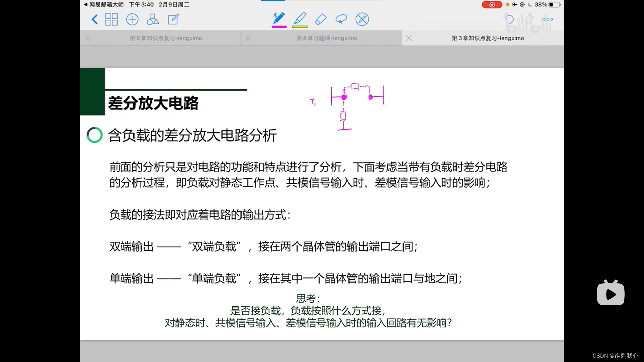Switch to 第8章习题课-lengximo tab
Viewport: 644px width, 362px height.
pyautogui.click(x=326, y=38)
